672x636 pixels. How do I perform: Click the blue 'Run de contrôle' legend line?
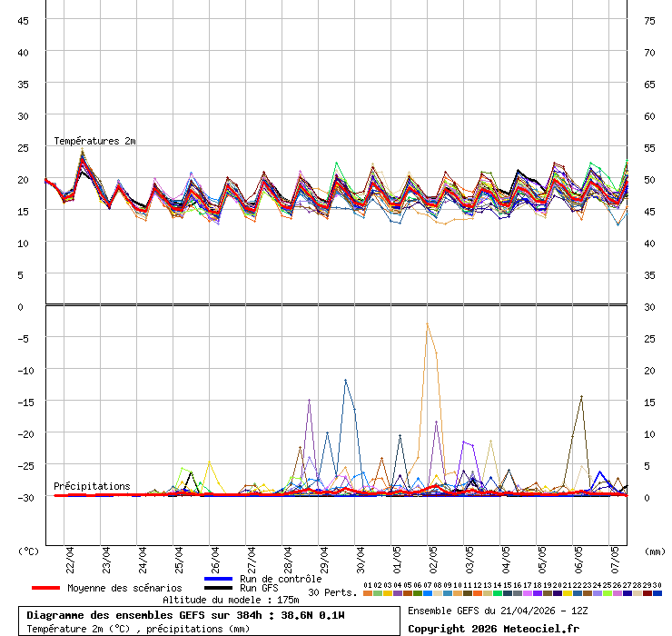pyautogui.click(x=218, y=579)
